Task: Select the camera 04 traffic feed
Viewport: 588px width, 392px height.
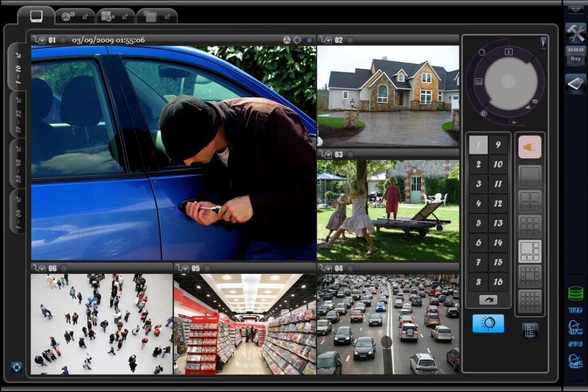Action: click(x=388, y=324)
